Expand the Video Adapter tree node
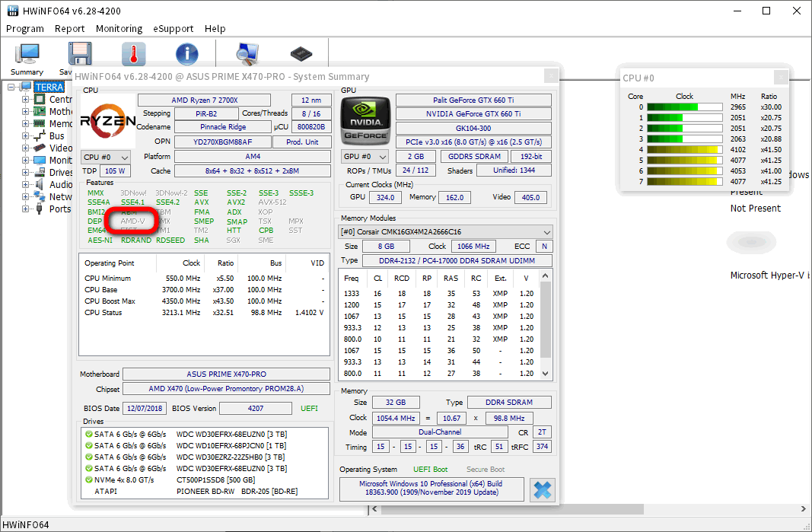The height and width of the screenshot is (532, 812). (25, 148)
